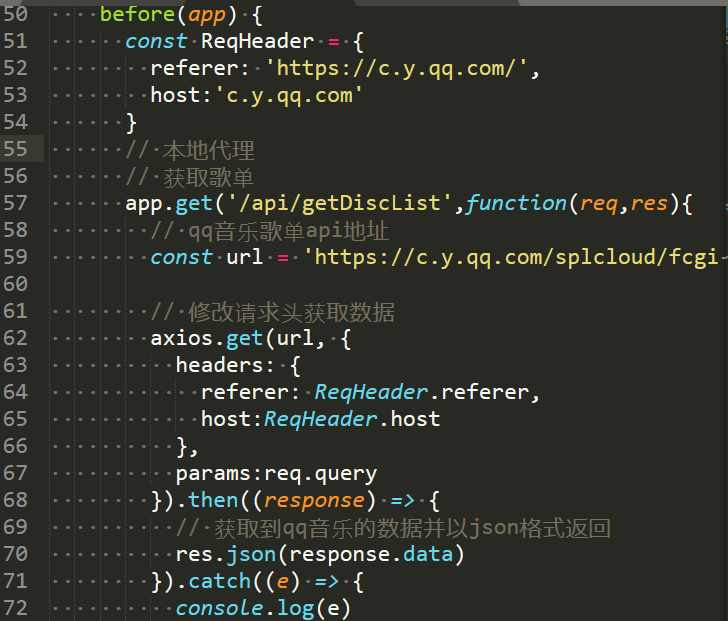The height and width of the screenshot is (621, 728).
Task: Click the comment 'qq音乐歌单api地址'
Action: coord(288,231)
